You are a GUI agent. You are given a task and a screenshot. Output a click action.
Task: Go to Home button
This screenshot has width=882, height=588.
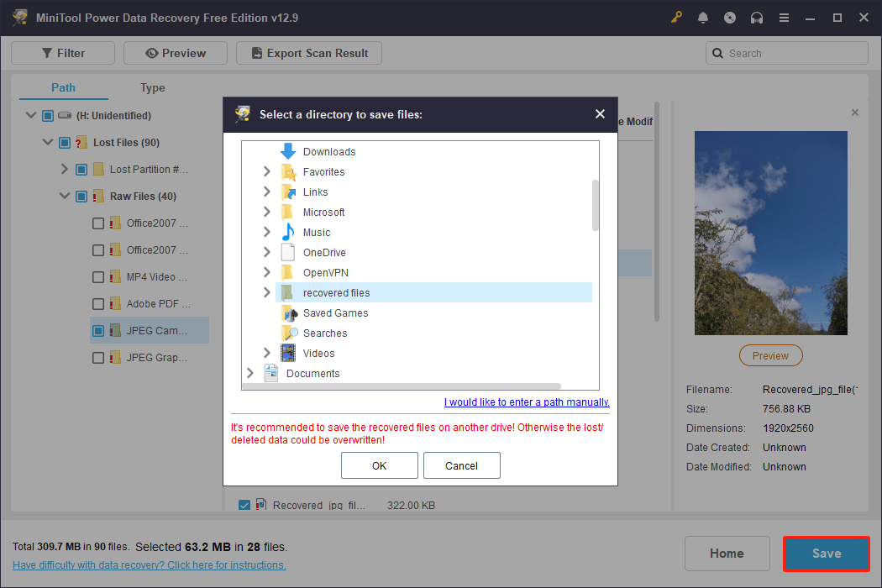[x=727, y=554]
